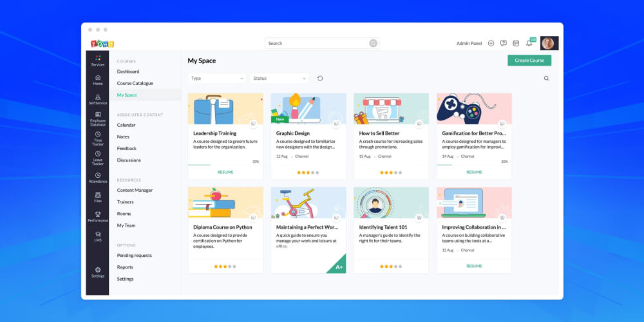Click the magnifier icon below Create Course

(546, 79)
